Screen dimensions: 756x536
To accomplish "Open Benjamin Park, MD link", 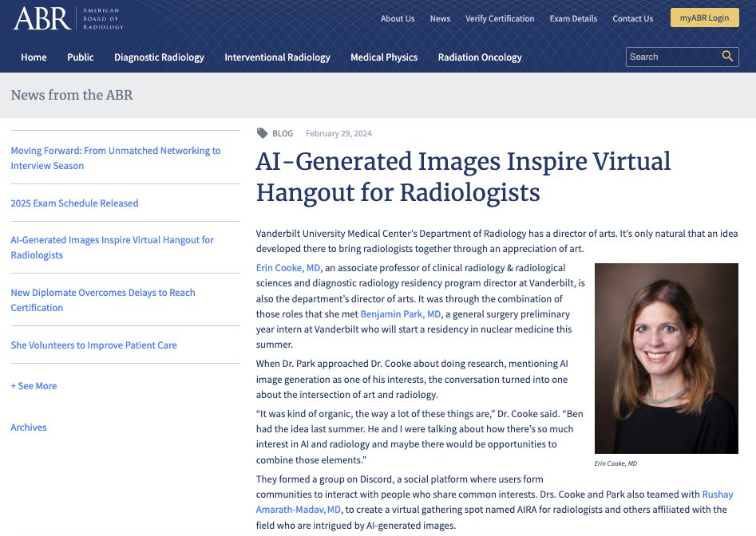I will 400,314.
